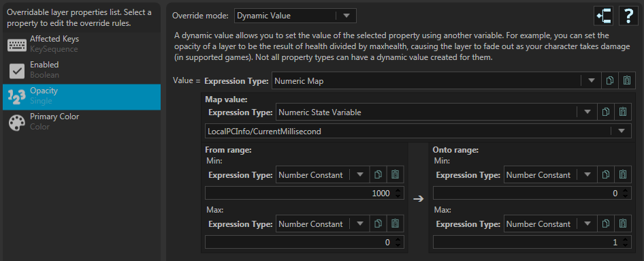The height and width of the screenshot is (261, 644).
Task: Copy the Onto range Min expression
Action: click(x=606, y=174)
